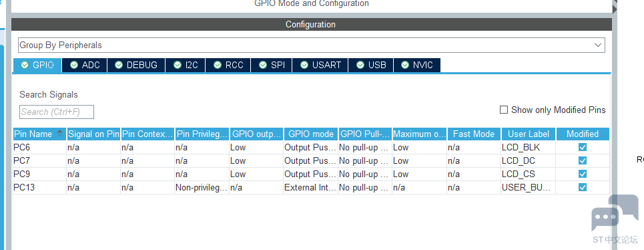Image resolution: width=644 pixels, height=250 pixels.
Task: Click the Output Push Pull cell for PC7
Action: pos(311,160)
